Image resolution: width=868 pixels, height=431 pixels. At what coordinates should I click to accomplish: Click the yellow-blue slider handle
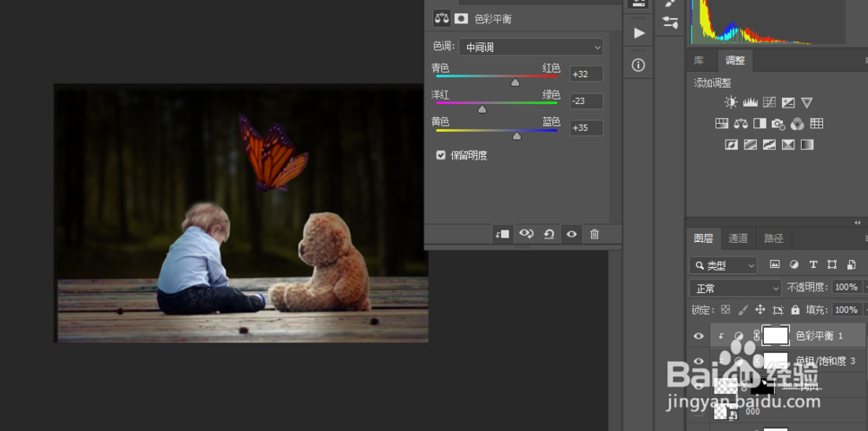pyautogui.click(x=517, y=136)
